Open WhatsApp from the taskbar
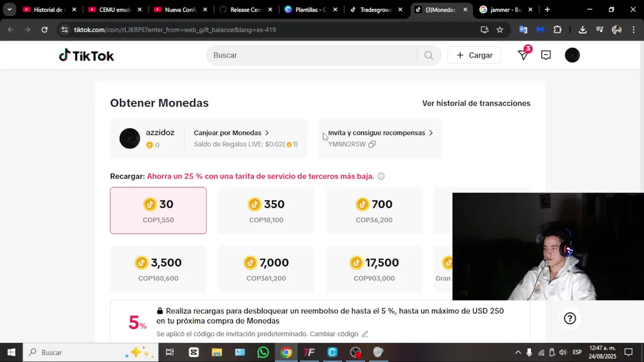The height and width of the screenshot is (362, 644). 263,352
